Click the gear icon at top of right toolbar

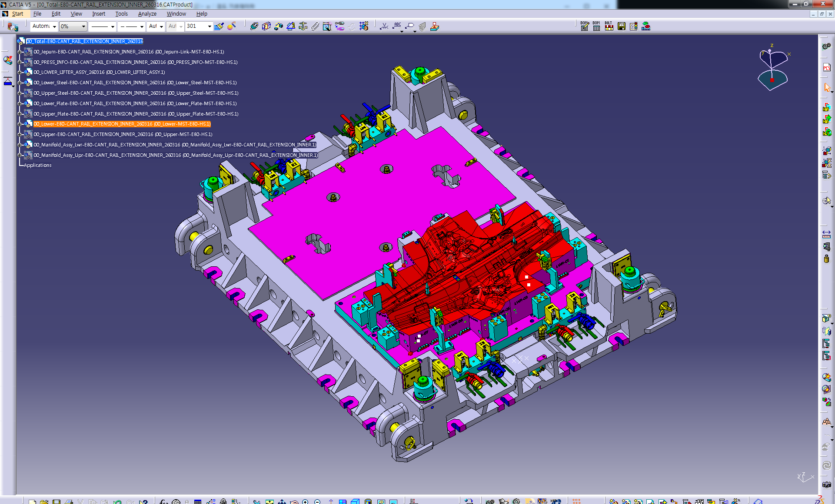coord(826,46)
